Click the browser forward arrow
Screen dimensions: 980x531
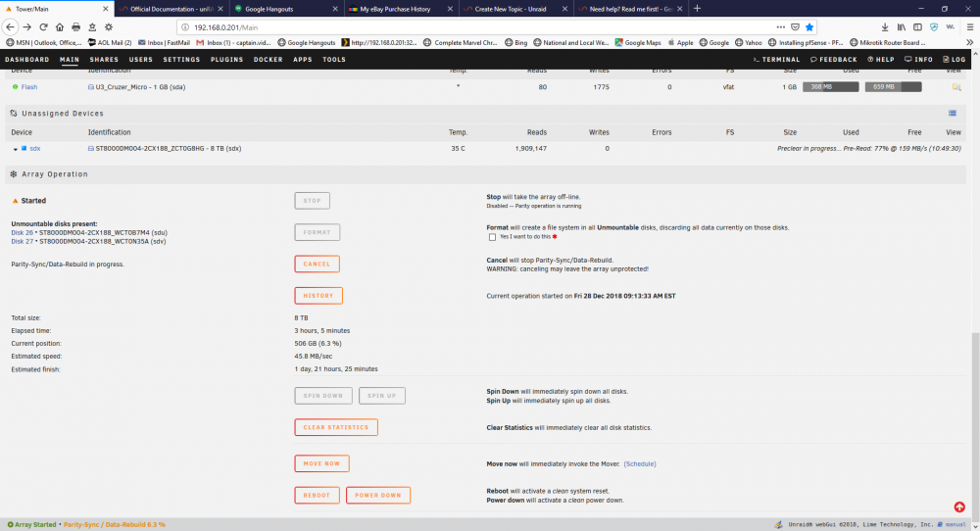[x=26, y=26]
